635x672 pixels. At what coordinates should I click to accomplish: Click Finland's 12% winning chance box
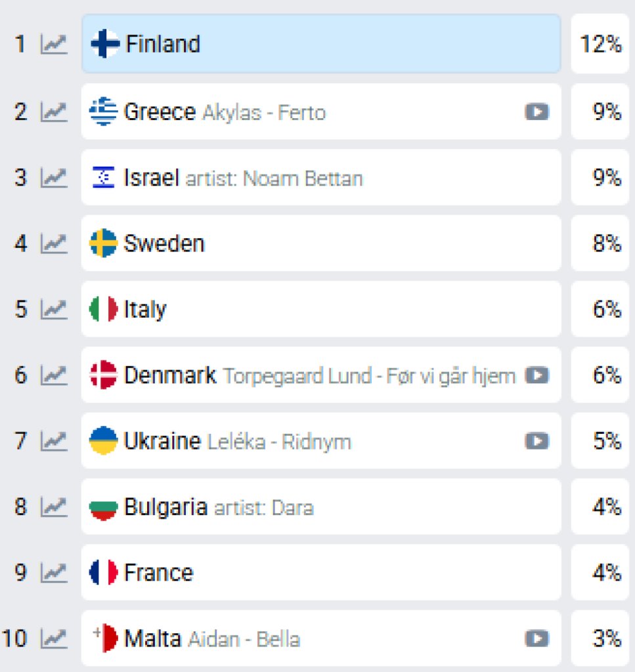[x=600, y=44]
